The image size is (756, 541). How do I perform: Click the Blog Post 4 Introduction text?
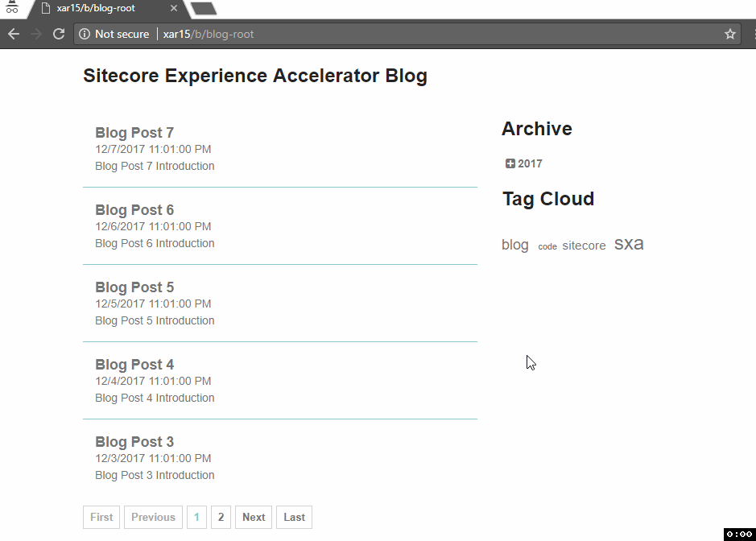pyautogui.click(x=155, y=398)
